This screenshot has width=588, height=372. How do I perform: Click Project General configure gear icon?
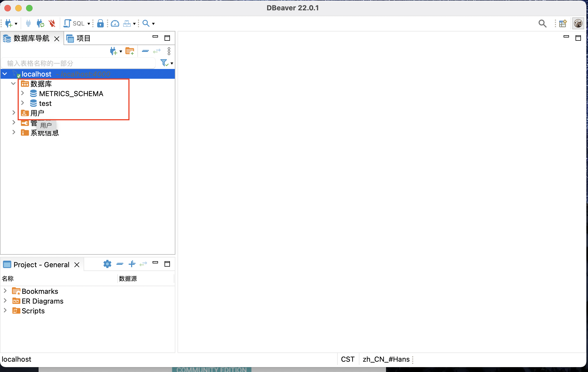click(x=107, y=264)
